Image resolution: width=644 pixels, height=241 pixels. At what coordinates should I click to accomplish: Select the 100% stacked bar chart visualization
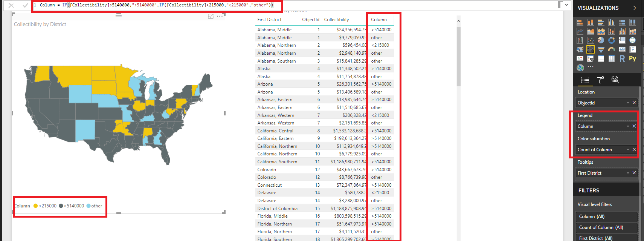pos(622,22)
